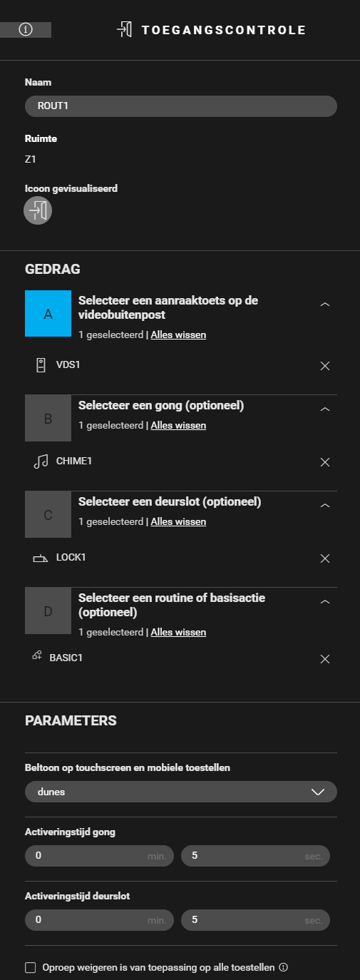360x980 pixels.
Task: Collapse the deurslot selection section
Action: click(325, 506)
